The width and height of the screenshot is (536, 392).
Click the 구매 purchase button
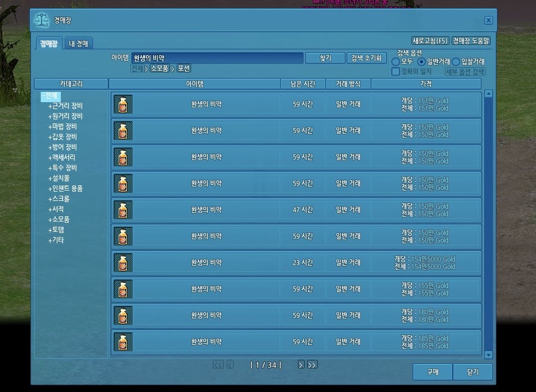coord(432,372)
